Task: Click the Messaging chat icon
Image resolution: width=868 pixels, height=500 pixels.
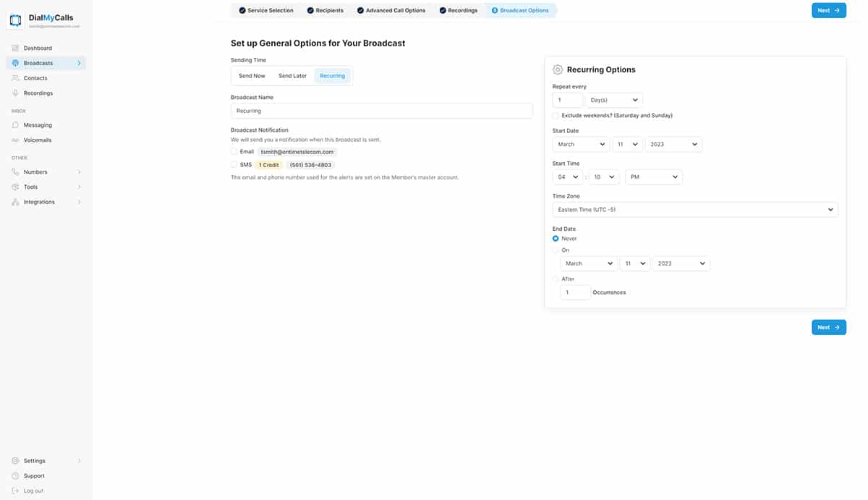Action: [x=16, y=125]
